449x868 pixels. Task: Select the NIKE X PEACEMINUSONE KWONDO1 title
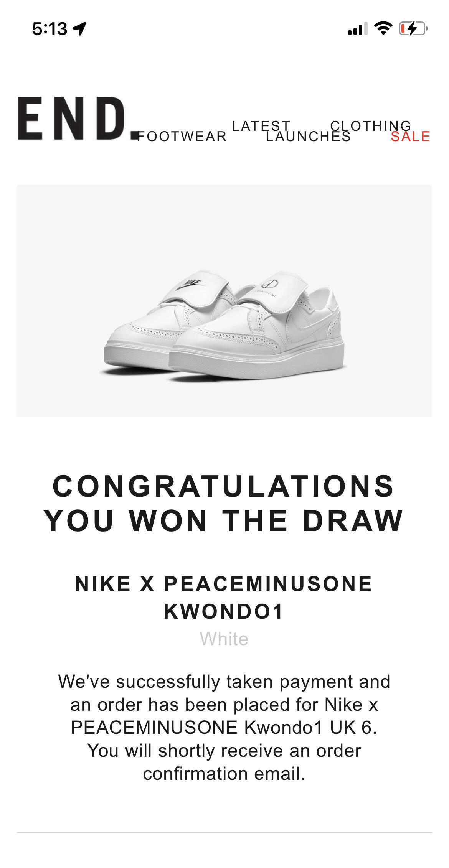pos(224,597)
